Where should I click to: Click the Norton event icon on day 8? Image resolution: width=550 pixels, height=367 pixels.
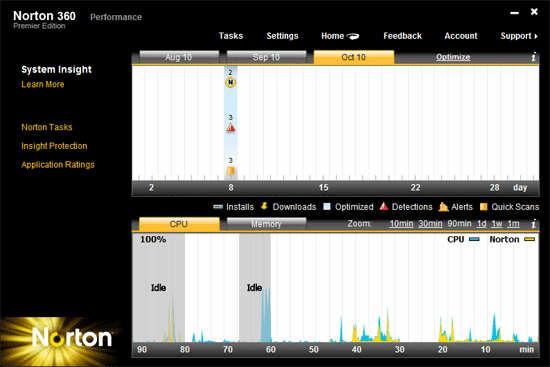coord(230,82)
